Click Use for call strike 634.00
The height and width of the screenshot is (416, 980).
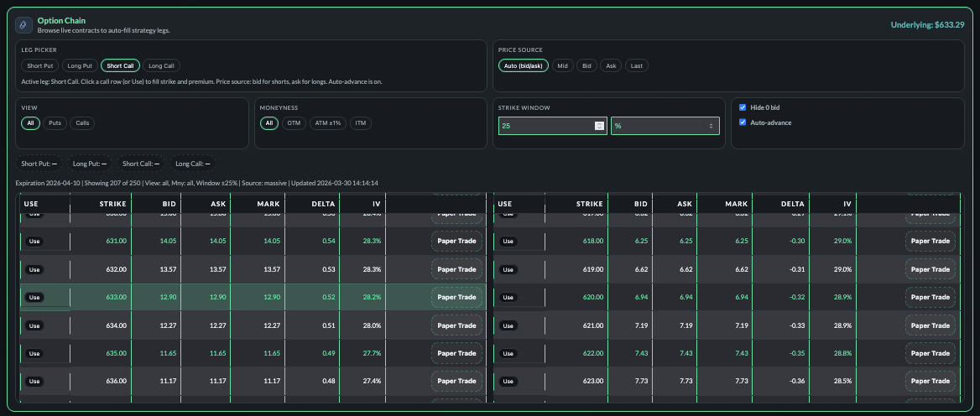34,325
